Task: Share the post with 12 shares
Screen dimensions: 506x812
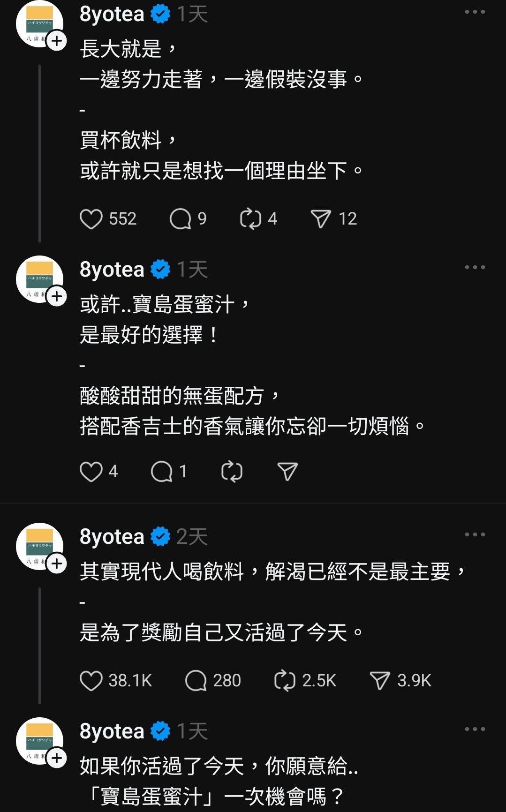Action: (x=321, y=219)
